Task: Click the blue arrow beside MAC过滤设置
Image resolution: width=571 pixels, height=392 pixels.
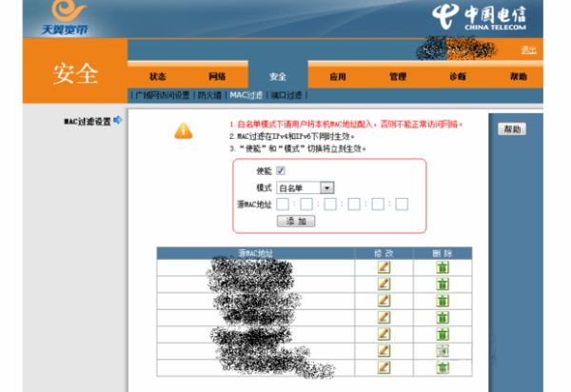Action: (118, 122)
